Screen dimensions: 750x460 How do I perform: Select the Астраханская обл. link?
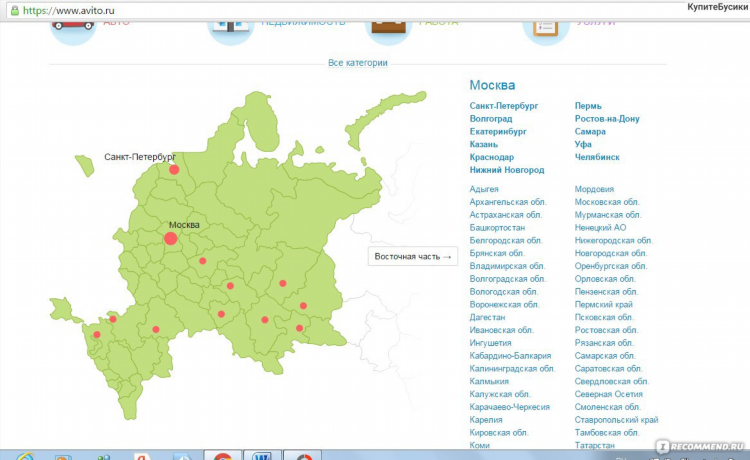pos(506,215)
